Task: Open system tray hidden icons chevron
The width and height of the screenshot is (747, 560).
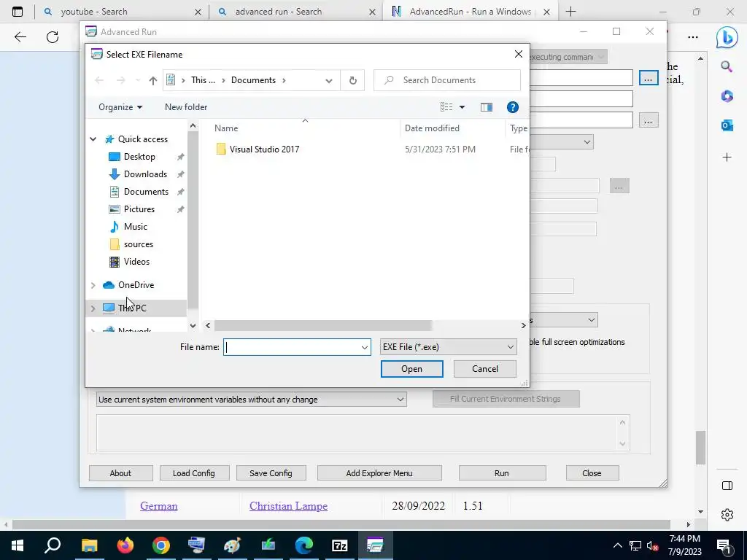Action: coord(617,545)
